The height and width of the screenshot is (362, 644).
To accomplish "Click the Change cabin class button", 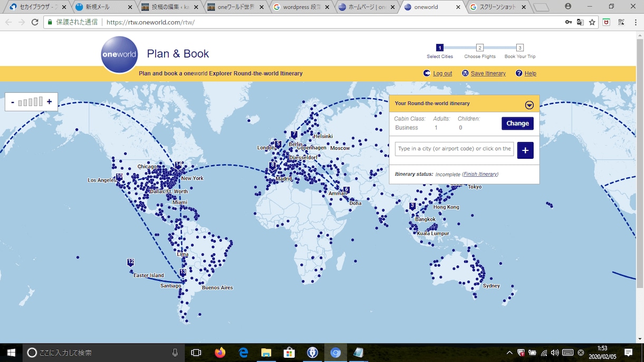I will pos(517,123).
